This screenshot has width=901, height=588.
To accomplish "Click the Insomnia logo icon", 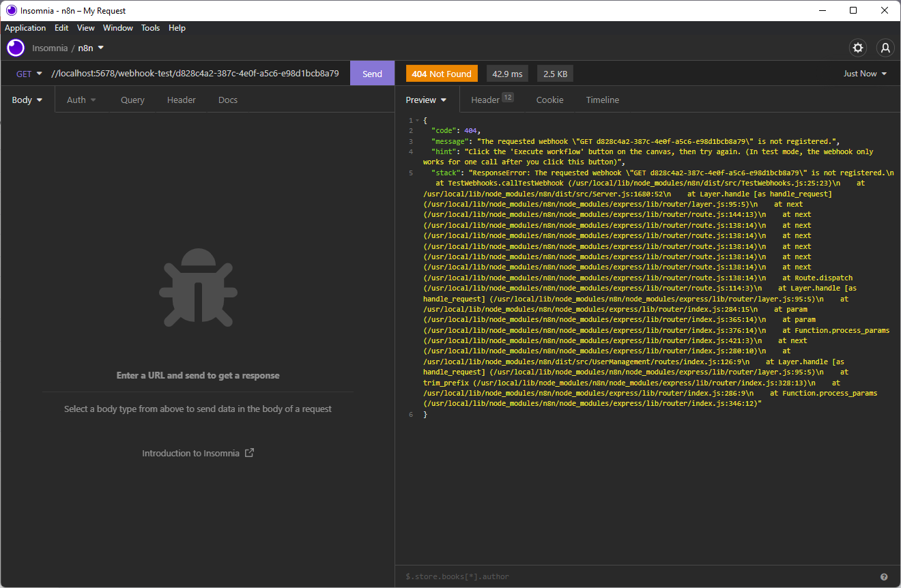I will pyautogui.click(x=16, y=48).
